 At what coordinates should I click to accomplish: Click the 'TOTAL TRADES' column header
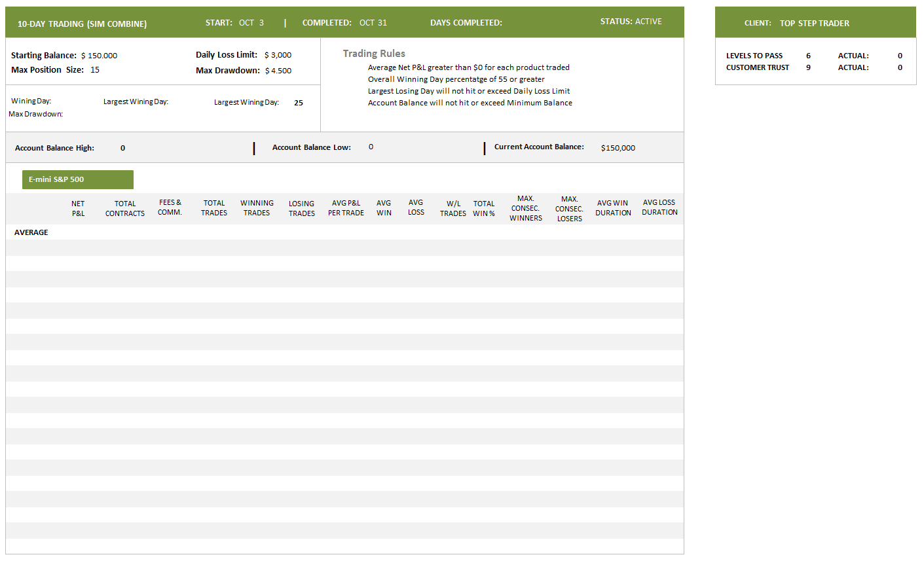(x=214, y=208)
